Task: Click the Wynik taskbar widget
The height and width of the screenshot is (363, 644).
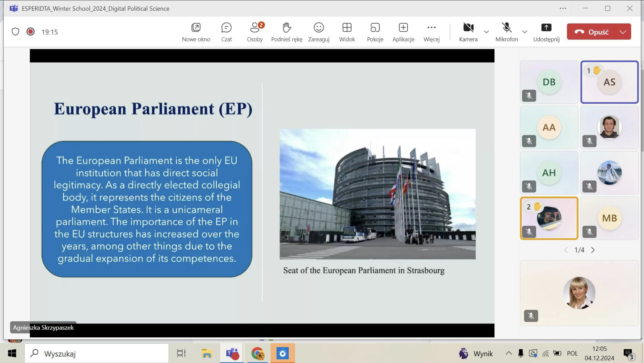Action: (475, 353)
